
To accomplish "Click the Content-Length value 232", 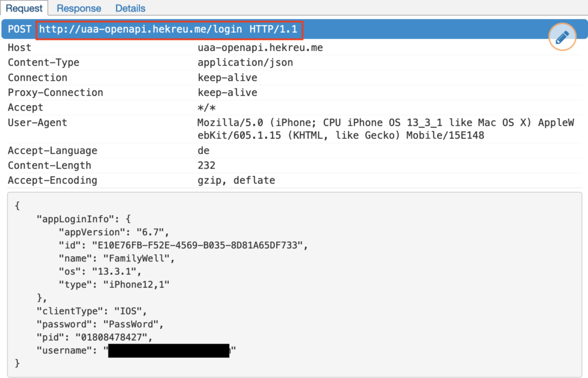I will click(x=206, y=165).
